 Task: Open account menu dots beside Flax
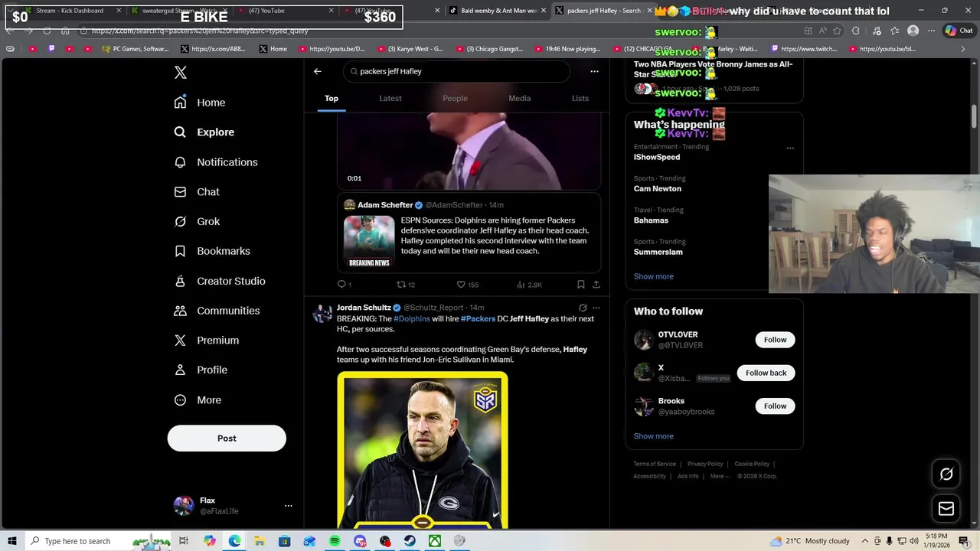pyautogui.click(x=289, y=506)
